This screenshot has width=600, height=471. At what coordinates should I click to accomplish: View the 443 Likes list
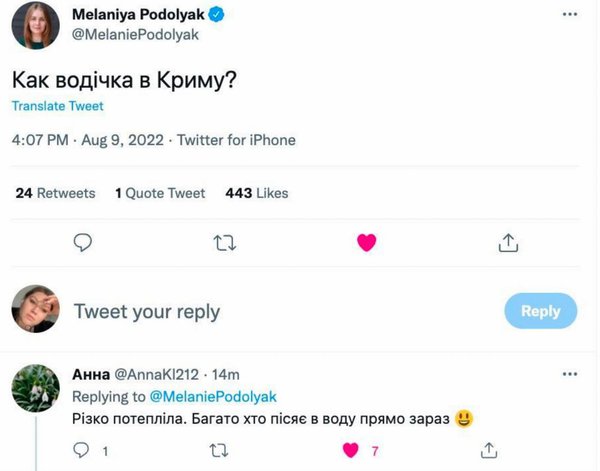257,193
